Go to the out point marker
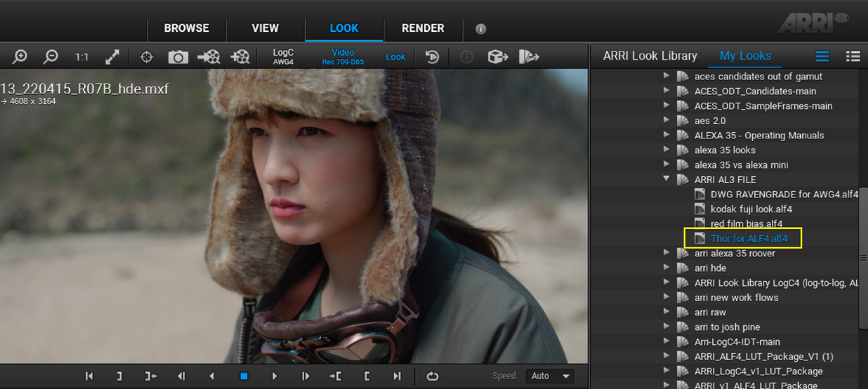This screenshot has height=389, width=868. 151,376
